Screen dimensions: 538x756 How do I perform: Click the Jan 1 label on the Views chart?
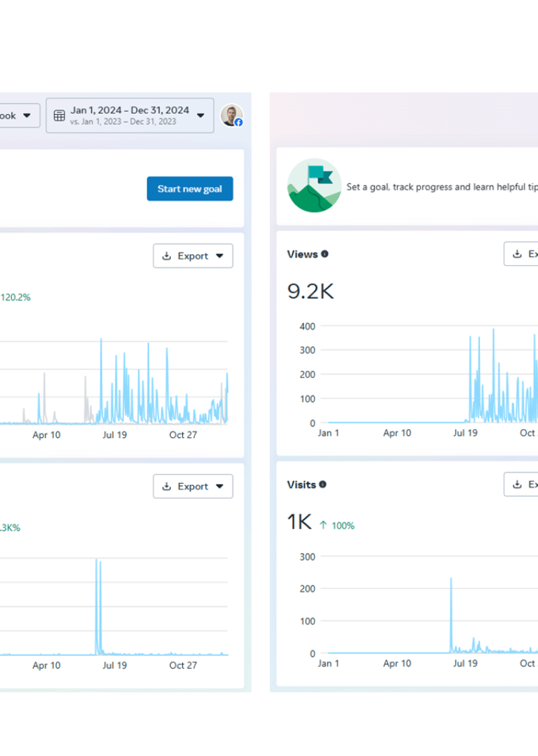pos(329,433)
